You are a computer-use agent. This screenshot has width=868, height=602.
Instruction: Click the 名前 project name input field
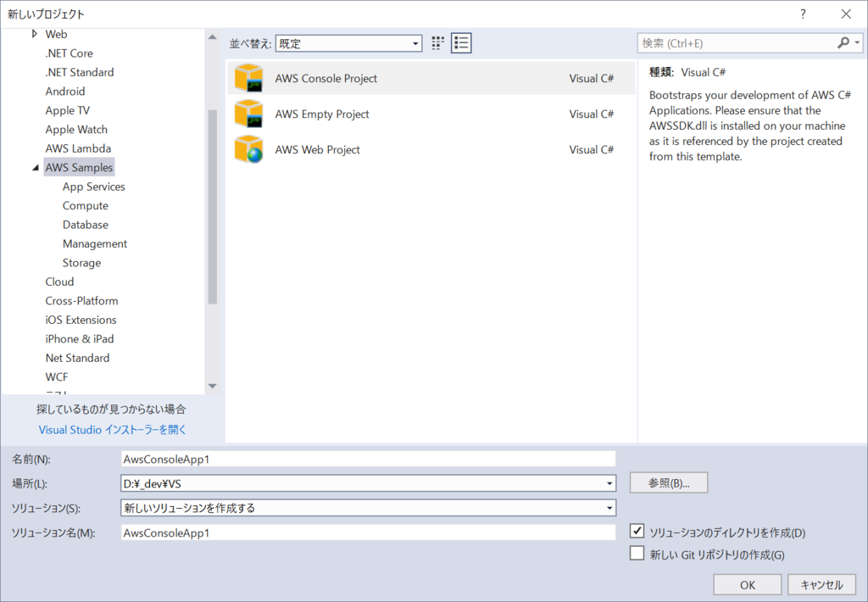click(x=368, y=459)
